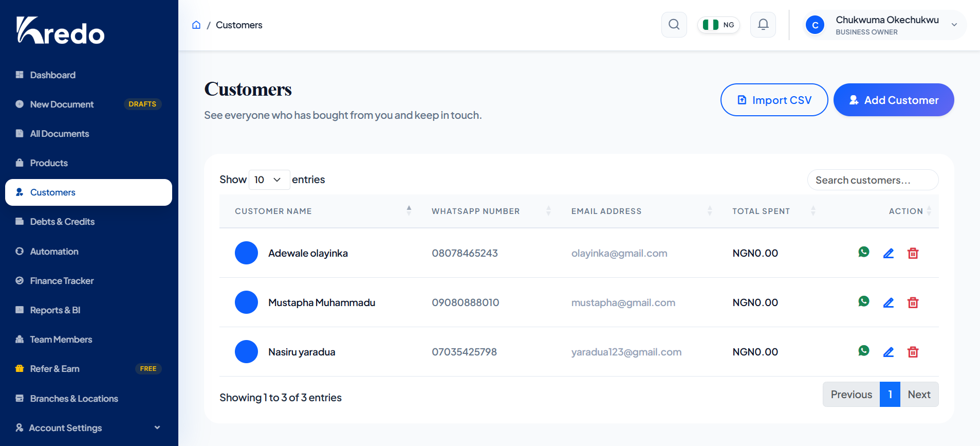Screen dimensions: 980x446
Task: Open the DRAFTS badge
Action: 142,104
